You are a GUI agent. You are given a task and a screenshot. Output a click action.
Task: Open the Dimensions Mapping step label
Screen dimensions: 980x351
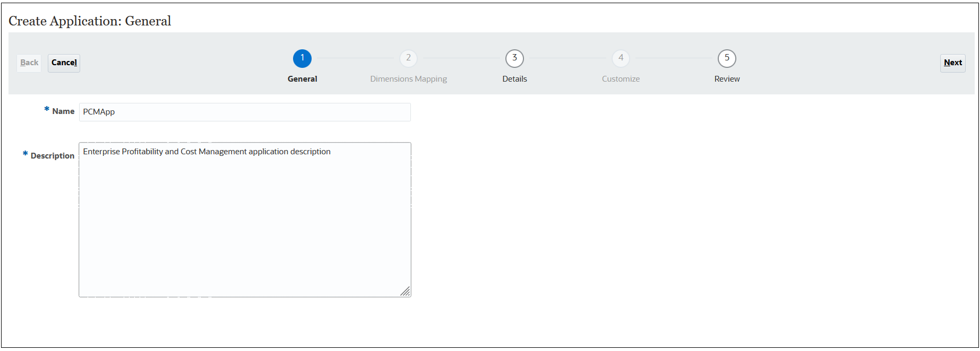pyautogui.click(x=408, y=79)
